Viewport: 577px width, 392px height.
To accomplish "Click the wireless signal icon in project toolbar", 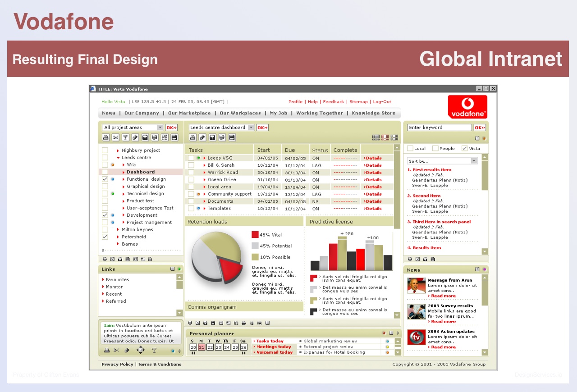I will point(125,137).
